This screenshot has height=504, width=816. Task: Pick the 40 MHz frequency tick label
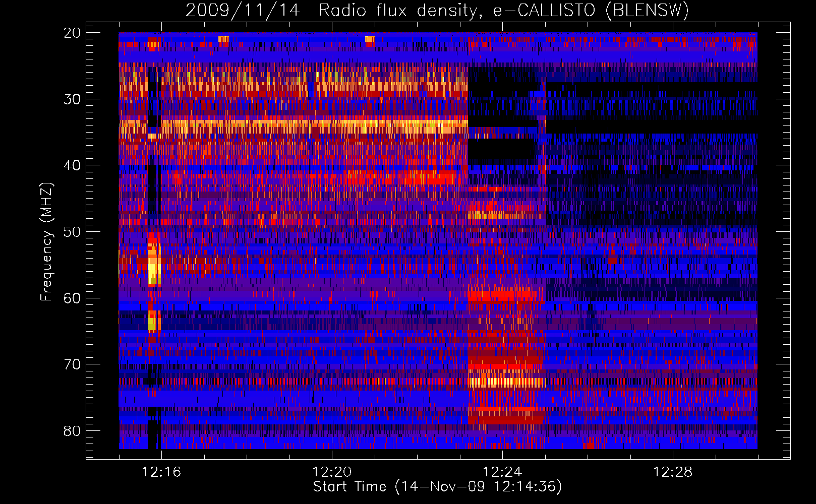tap(73, 165)
